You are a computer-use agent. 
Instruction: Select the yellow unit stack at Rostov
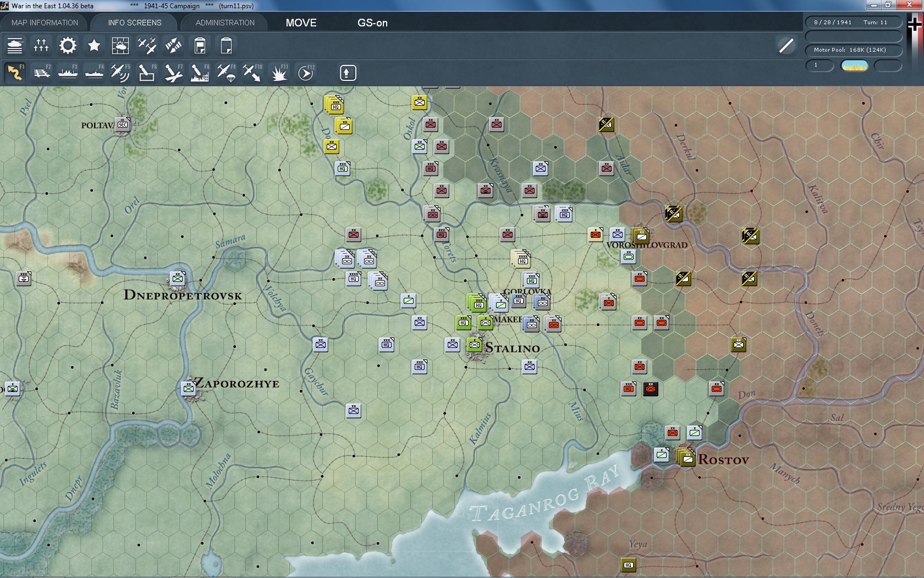[x=686, y=457]
